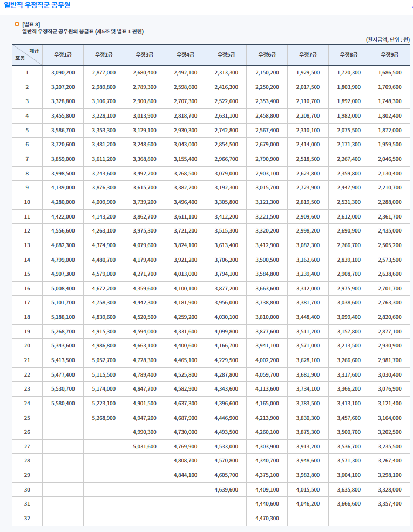Select the 호봉 number 25 row label
413x532 pixels.
(27, 418)
